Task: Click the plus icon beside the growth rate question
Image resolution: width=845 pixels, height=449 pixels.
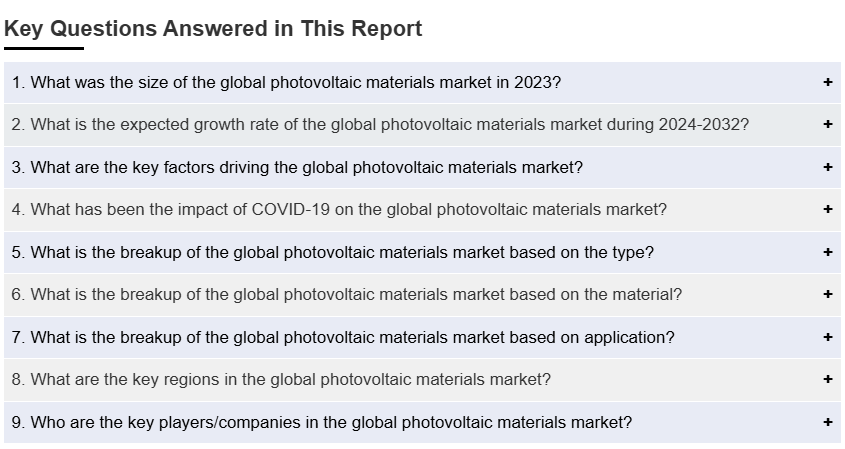Action: pos(828,125)
